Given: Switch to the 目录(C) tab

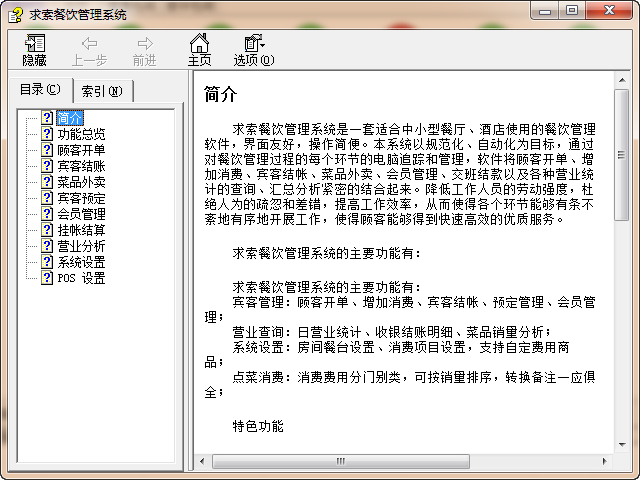Looking at the screenshot, I should point(40,89).
